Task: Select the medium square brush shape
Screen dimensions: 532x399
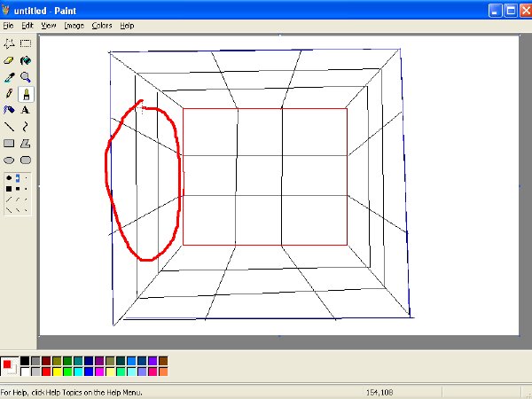Action: (x=18, y=189)
